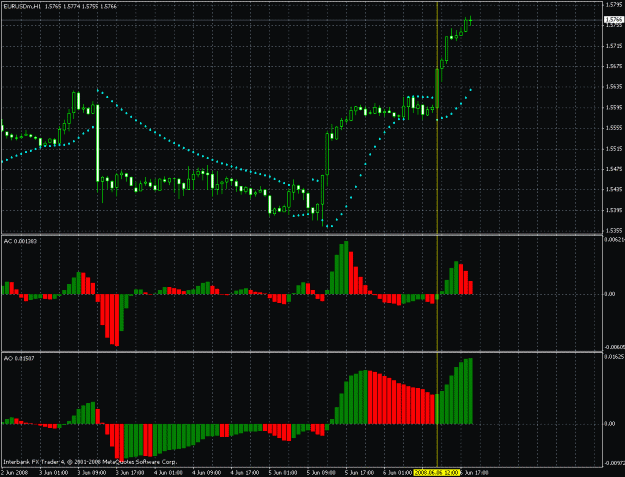Select the AC indicator label
This screenshot has width=625, height=477.
tap(20, 241)
